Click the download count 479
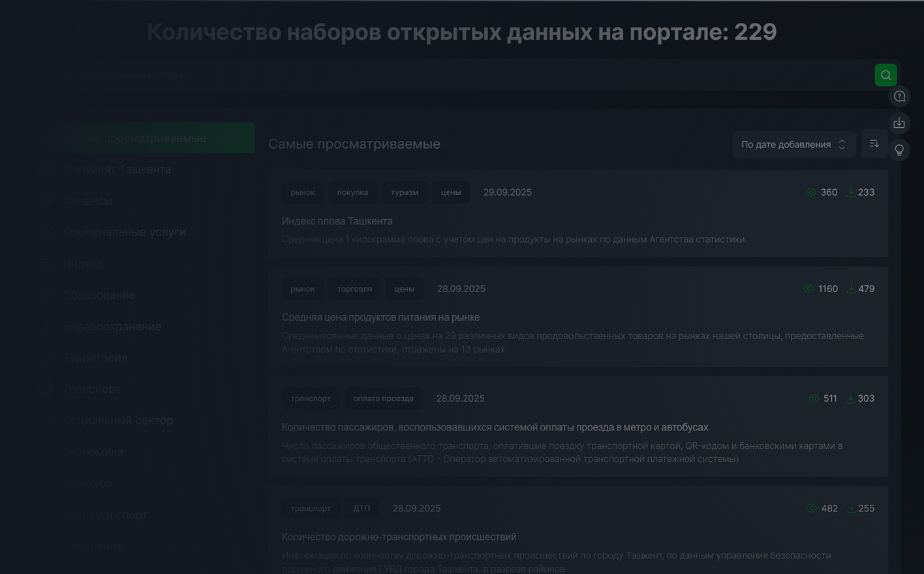924x574 pixels. [x=866, y=289]
